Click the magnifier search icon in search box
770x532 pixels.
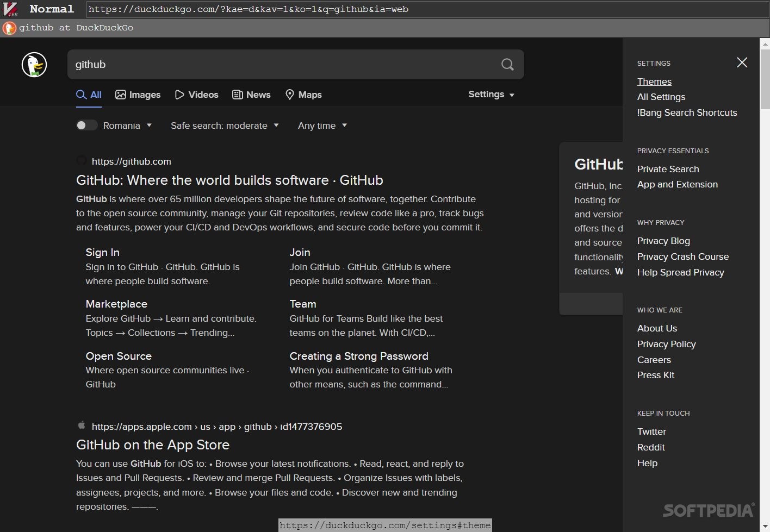click(507, 65)
